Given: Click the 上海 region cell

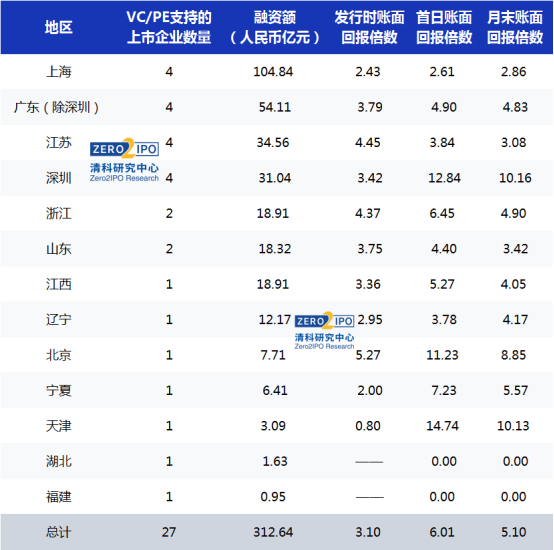Looking at the screenshot, I should coord(59,72).
